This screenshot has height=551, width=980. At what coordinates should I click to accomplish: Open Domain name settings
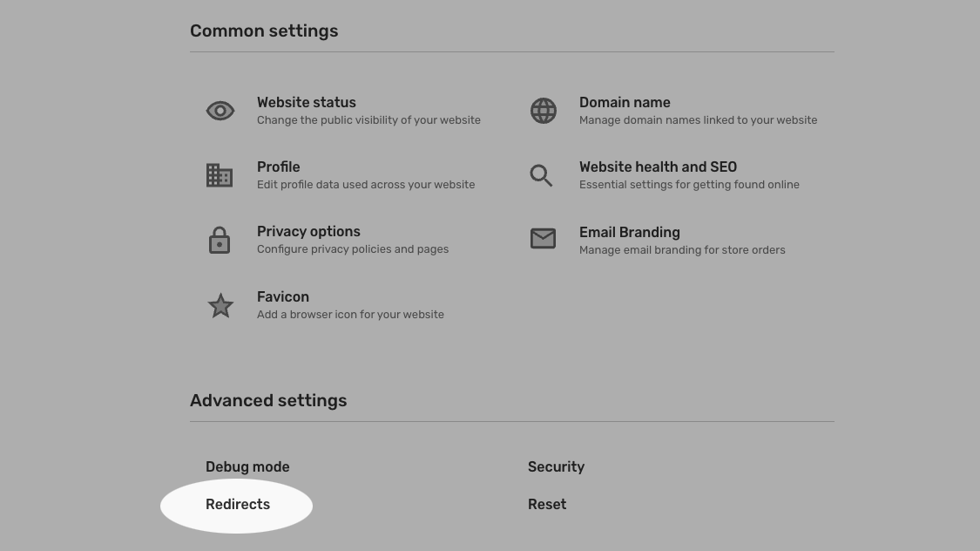pos(625,103)
